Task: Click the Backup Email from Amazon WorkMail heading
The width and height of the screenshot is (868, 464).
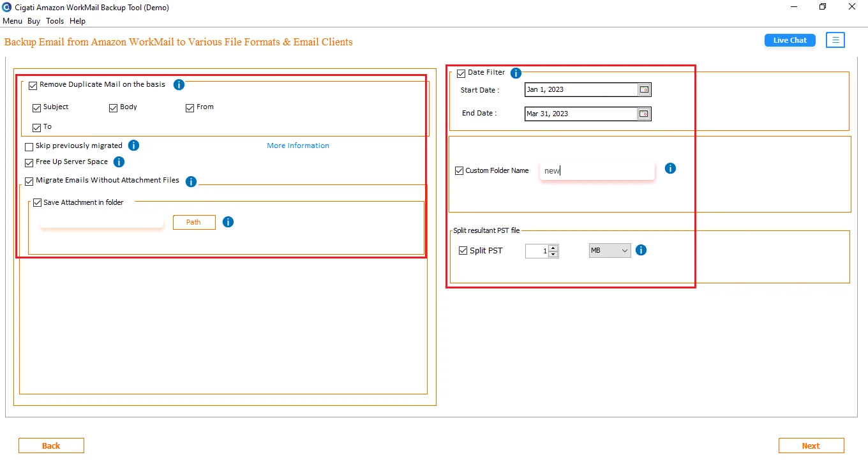Action: pyautogui.click(x=179, y=42)
